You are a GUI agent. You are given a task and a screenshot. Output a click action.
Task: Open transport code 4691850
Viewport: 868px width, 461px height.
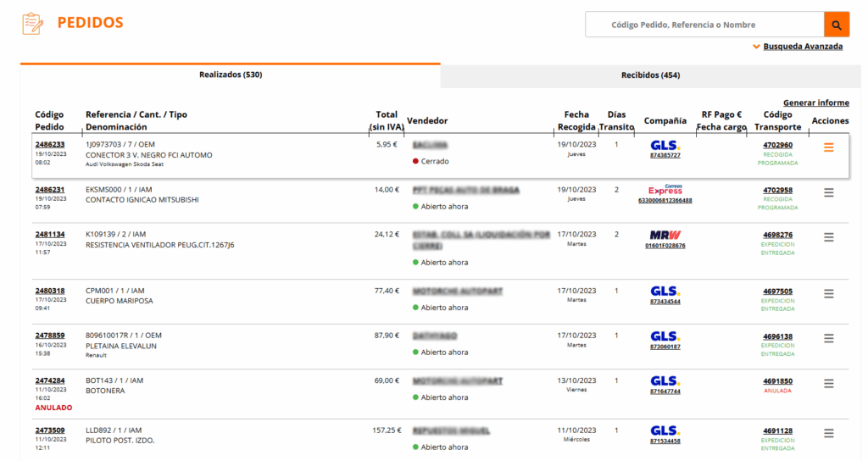point(778,381)
